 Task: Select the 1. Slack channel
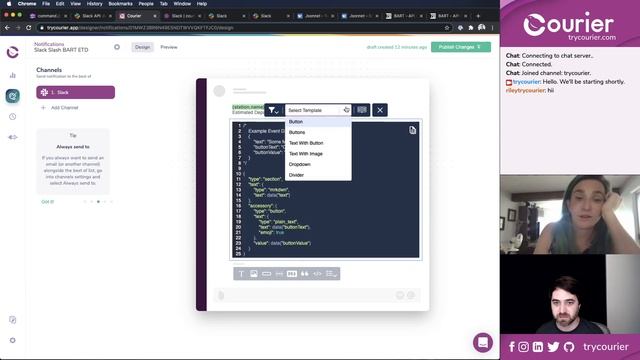click(x=76, y=92)
